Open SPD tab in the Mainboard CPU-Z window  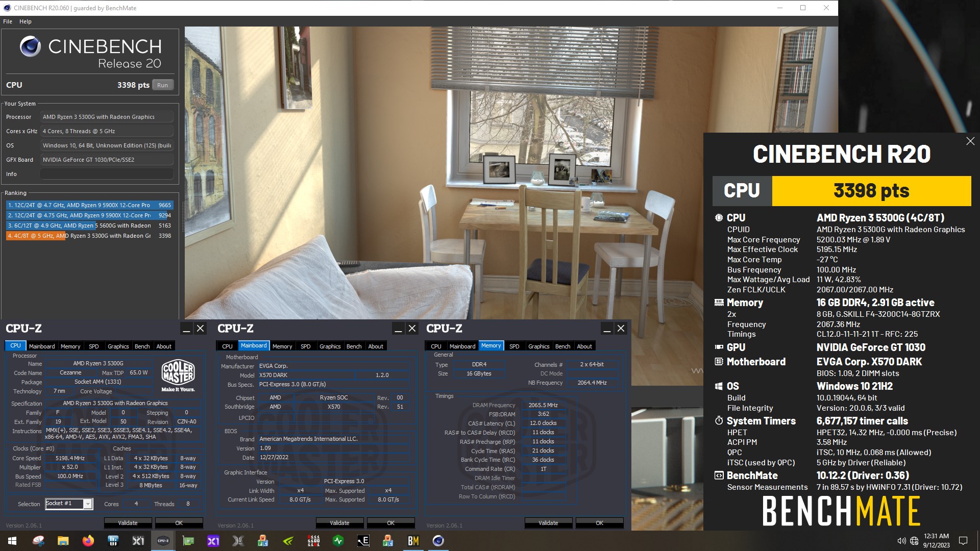[x=306, y=346]
